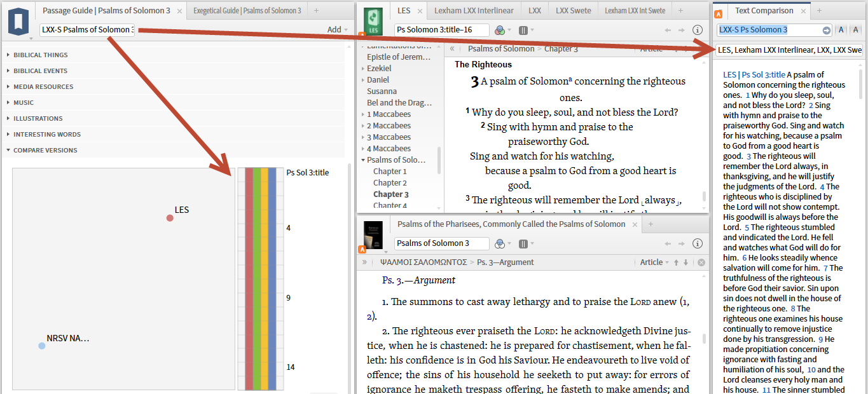868x394 pixels.
Task: Go forward in LES panel history
Action: pyautogui.click(x=682, y=30)
